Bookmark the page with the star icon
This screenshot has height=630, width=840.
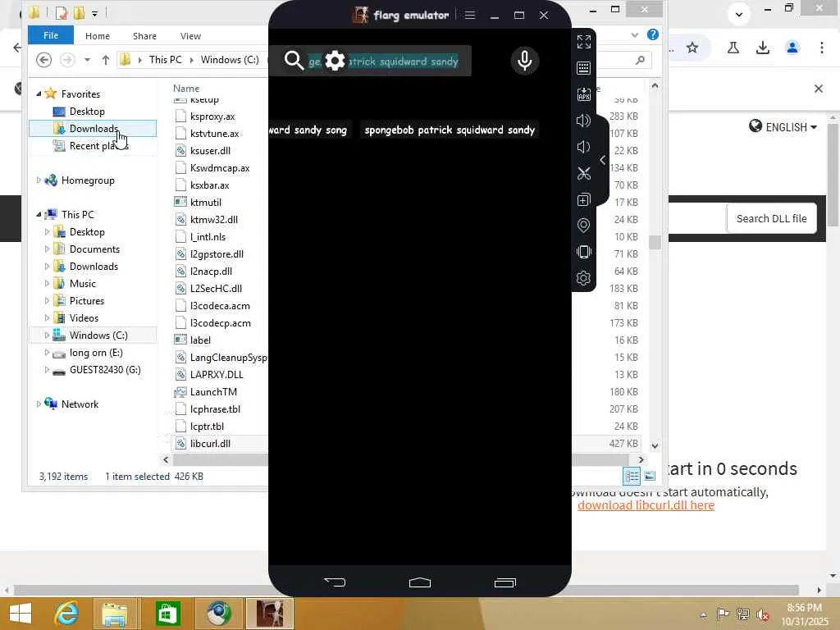(692, 48)
